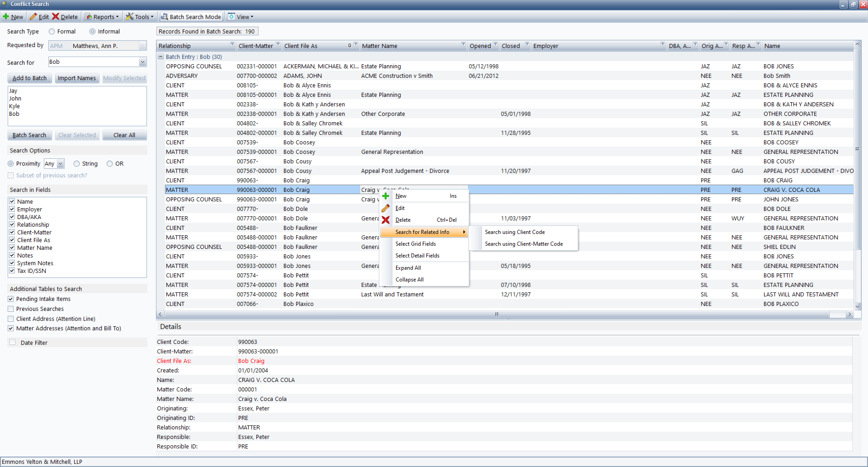Select Expand All in context menu

pos(408,268)
